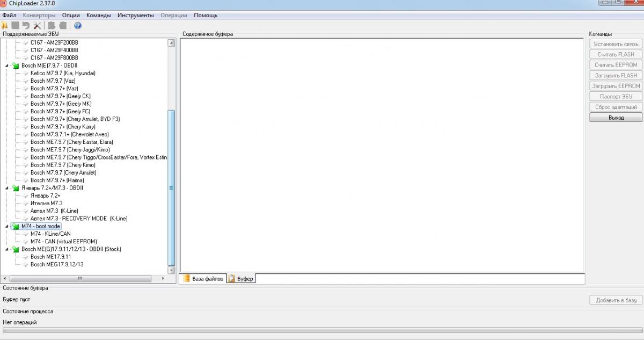Click the undo arrow toolbar icon

pos(26,25)
